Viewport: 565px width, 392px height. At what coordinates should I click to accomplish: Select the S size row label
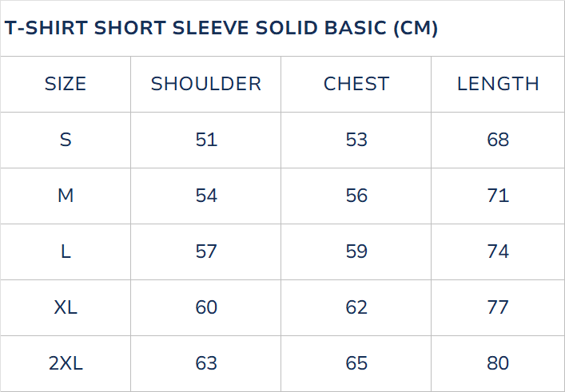(x=66, y=140)
